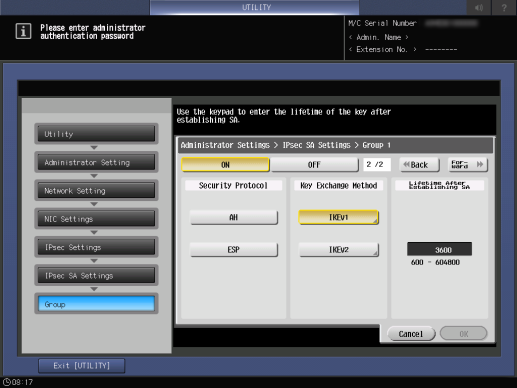Screen dimensions: 517x388
Task: Confirm settings with OK button
Action: click(x=464, y=334)
